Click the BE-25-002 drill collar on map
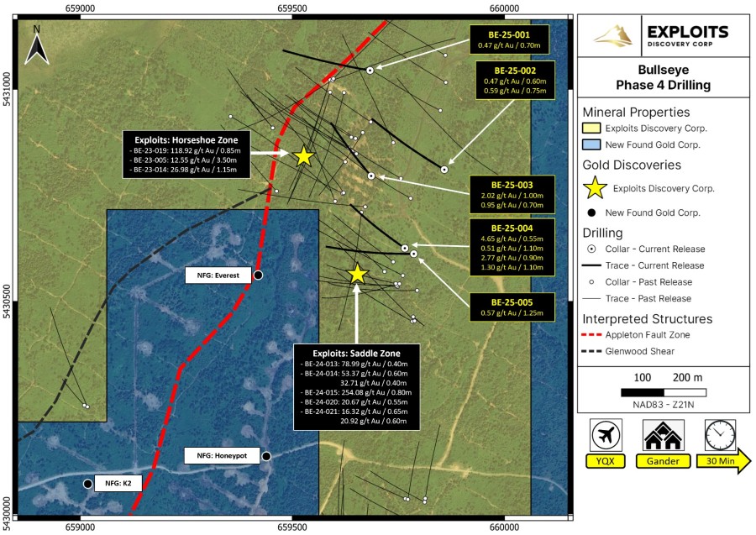Viewport: 756px width, 535px height. pyautogui.click(x=444, y=170)
